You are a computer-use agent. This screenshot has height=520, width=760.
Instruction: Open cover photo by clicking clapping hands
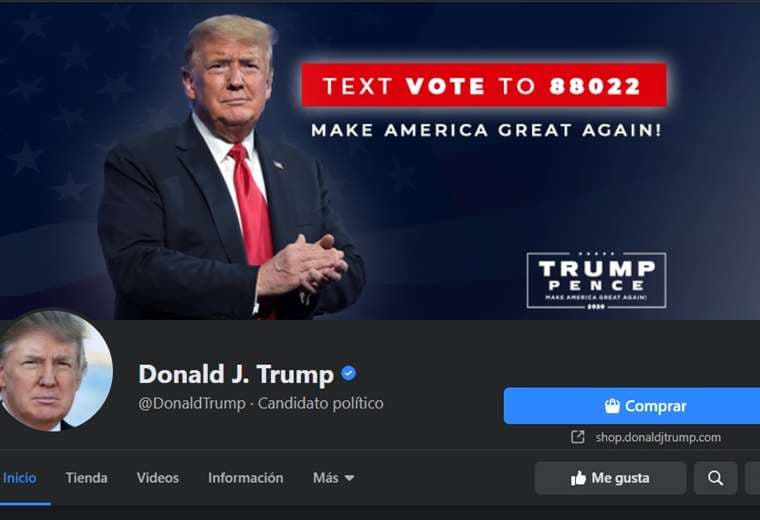301,266
